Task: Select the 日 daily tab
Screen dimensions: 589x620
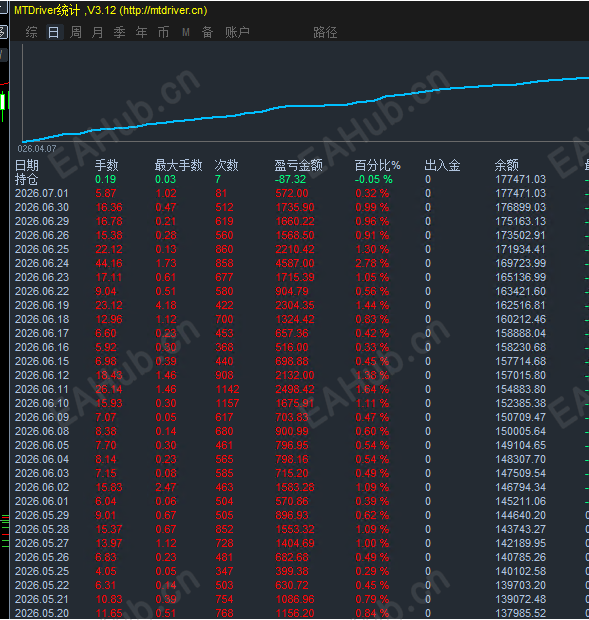Action: 54,32
